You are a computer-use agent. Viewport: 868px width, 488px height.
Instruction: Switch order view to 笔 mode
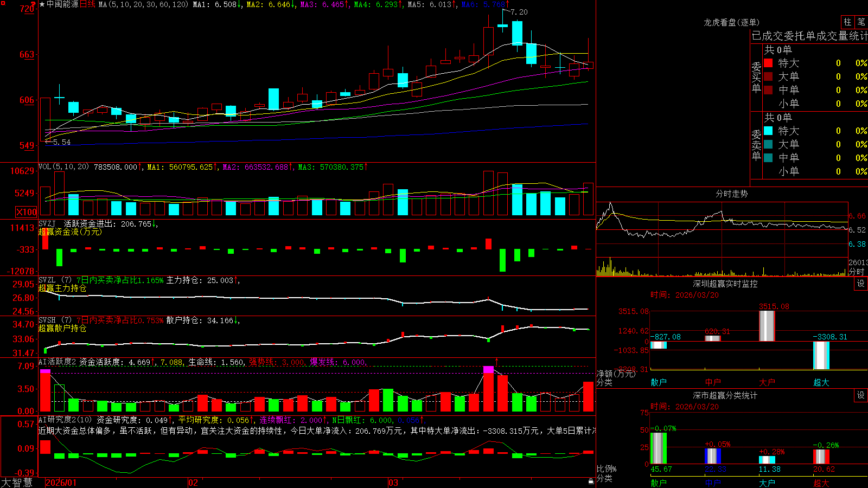[x=861, y=22]
